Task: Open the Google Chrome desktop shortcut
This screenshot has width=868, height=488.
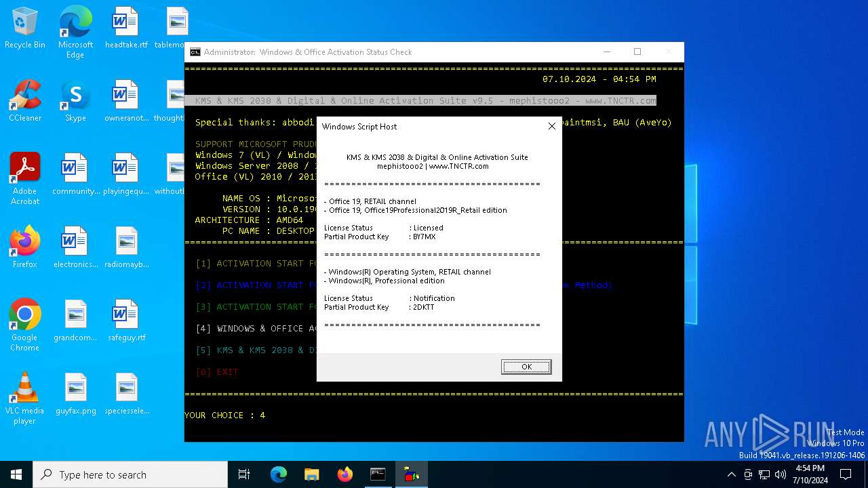Action: pyautogui.click(x=25, y=325)
